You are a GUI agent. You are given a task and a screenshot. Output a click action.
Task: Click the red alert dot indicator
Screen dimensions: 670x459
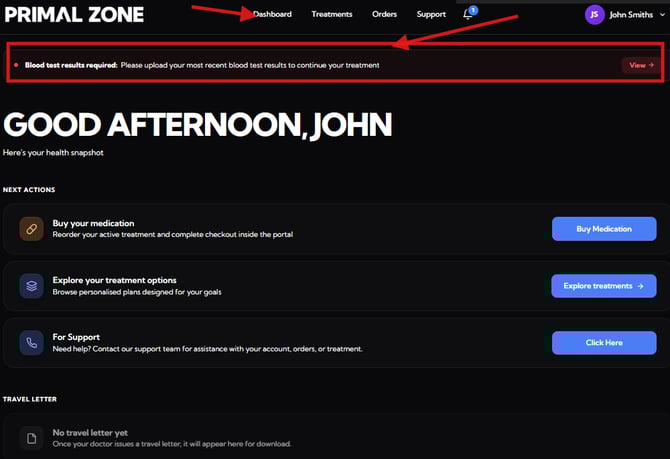[x=16, y=65]
